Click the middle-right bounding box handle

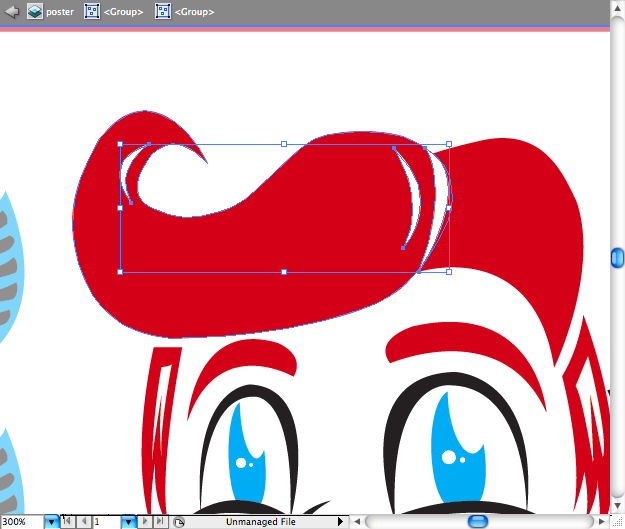449,208
